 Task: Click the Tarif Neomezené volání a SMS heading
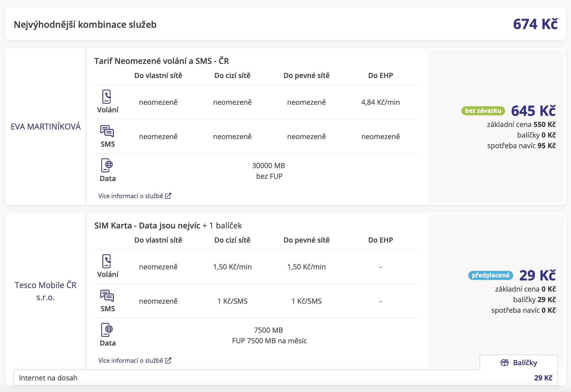pyautogui.click(x=162, y=61)
